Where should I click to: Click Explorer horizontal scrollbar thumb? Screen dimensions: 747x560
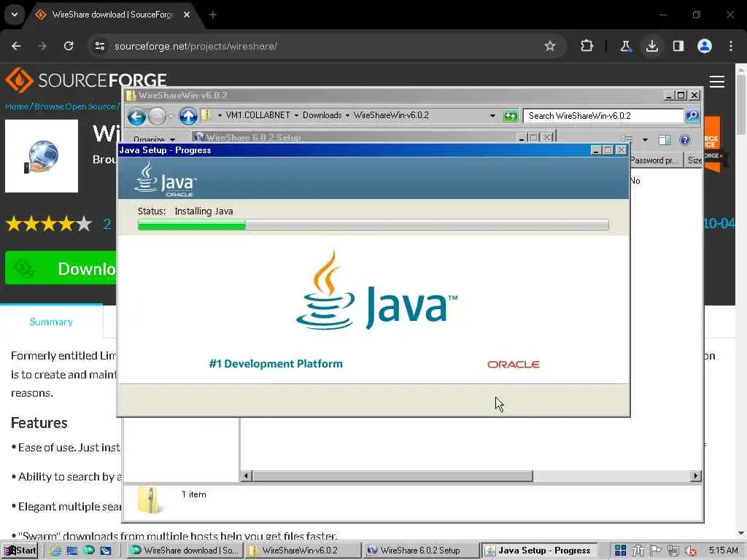[x=392, y=475]
